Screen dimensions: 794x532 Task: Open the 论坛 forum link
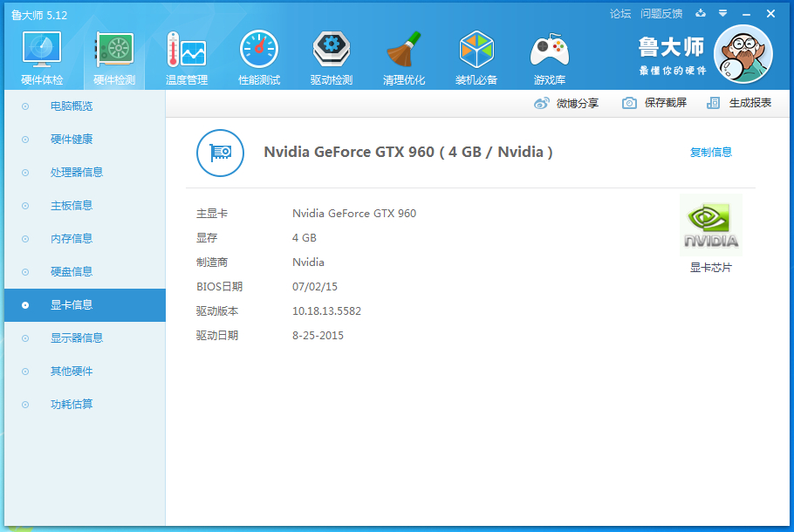click(620, 14)
